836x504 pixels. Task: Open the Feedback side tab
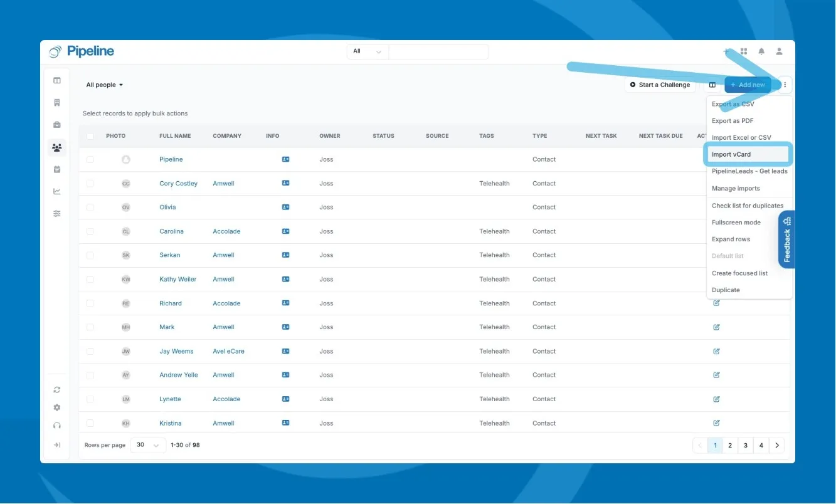pos(787,239)
